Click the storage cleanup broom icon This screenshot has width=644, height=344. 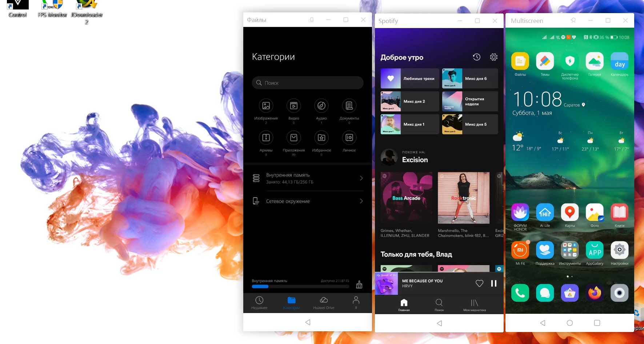pyautogui.click(x=359, y=284)
